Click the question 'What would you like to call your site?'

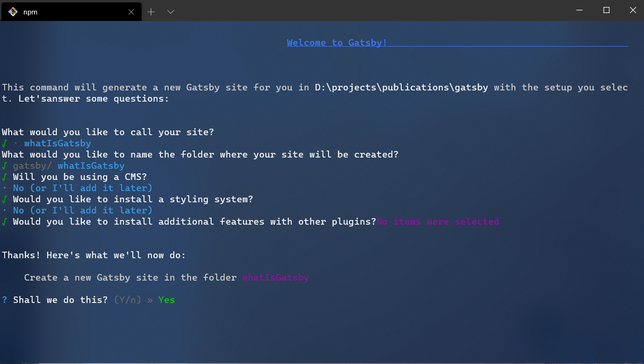[x=108, y=132]
